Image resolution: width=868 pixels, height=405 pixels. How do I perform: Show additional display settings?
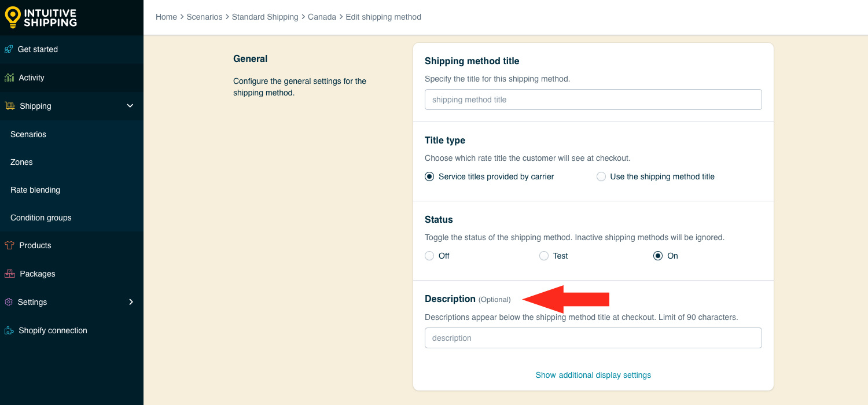click(593, 375)
